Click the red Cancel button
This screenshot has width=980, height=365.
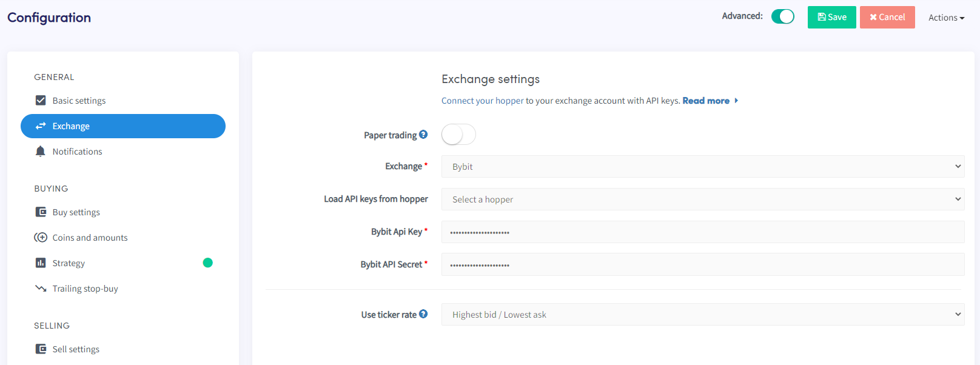coord(887,17)
